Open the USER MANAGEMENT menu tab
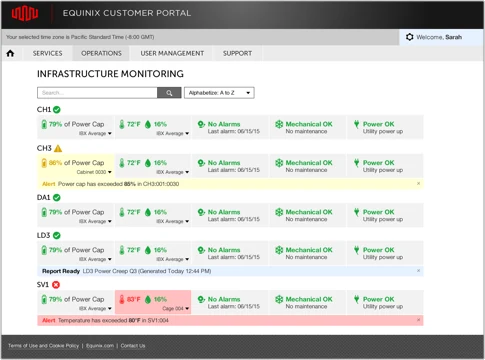This screenshot has width=485, height=360. [172, 53]
